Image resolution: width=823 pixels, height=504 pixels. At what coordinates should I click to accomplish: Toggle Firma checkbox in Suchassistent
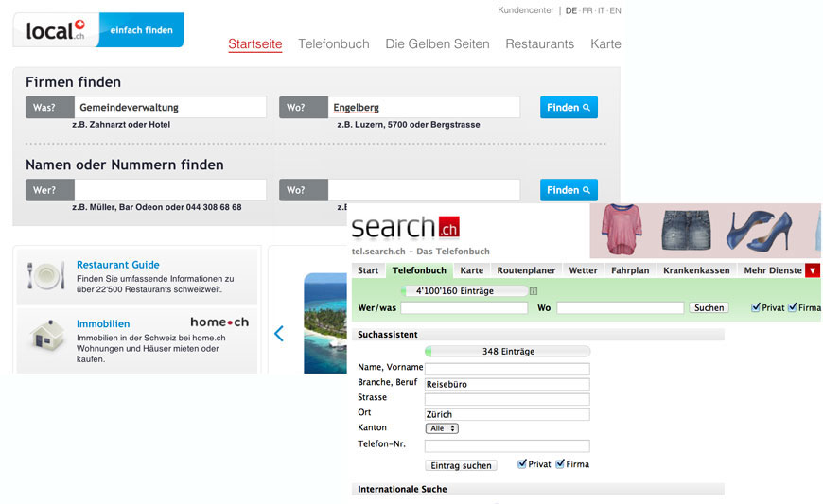click(560, 463)
